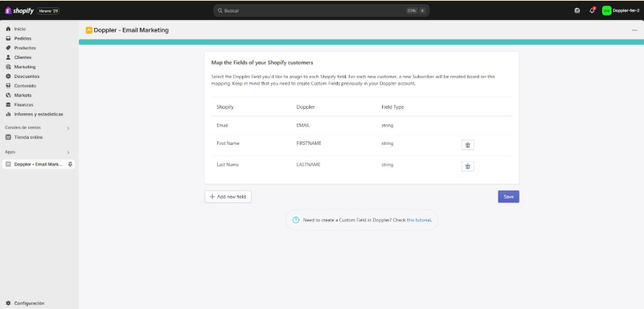The image size is (644, 309).
Task: Click the Configuración gear icon
Action: (8, 303)
